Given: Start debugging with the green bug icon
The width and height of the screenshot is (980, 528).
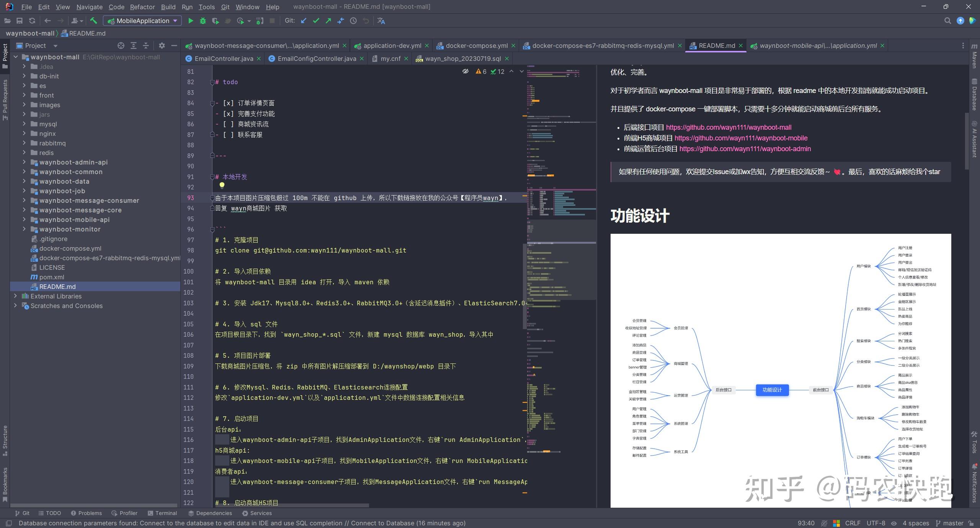Looking at the screenshot, I should [x=203, y=21].
